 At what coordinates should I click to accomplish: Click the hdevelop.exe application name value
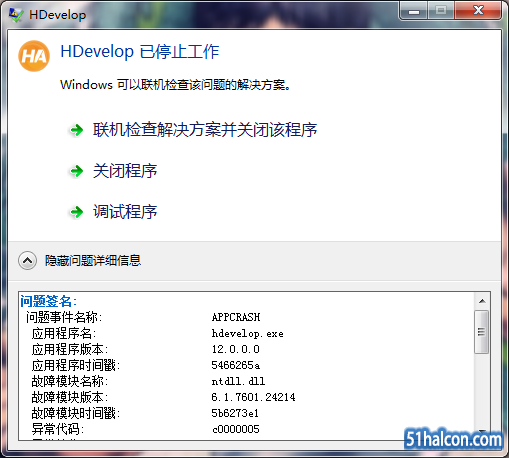[247, 333]
